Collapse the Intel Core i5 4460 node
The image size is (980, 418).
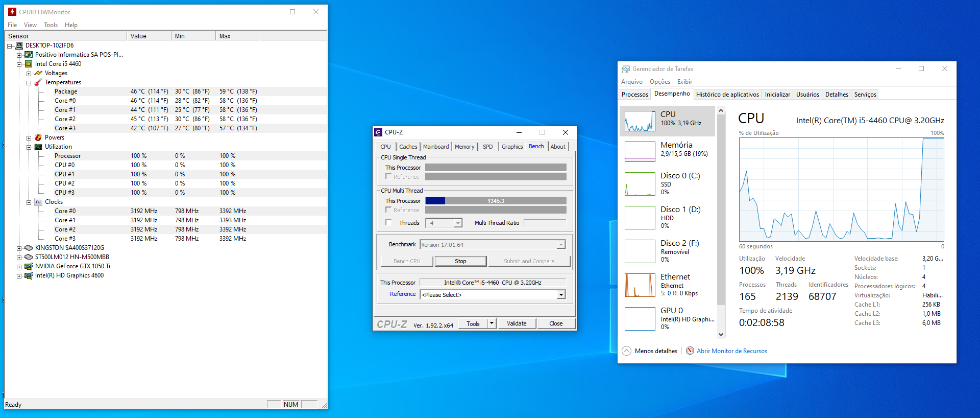tap(19, 64)
